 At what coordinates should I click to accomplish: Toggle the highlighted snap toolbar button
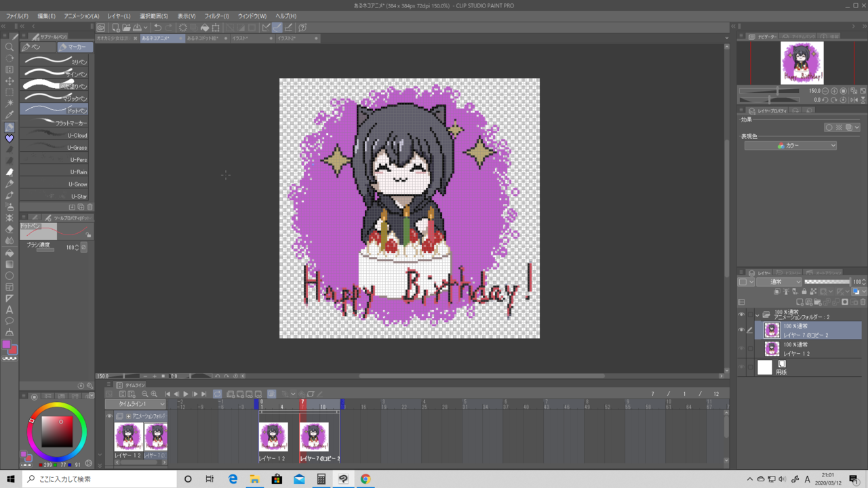tap(277, 28)
